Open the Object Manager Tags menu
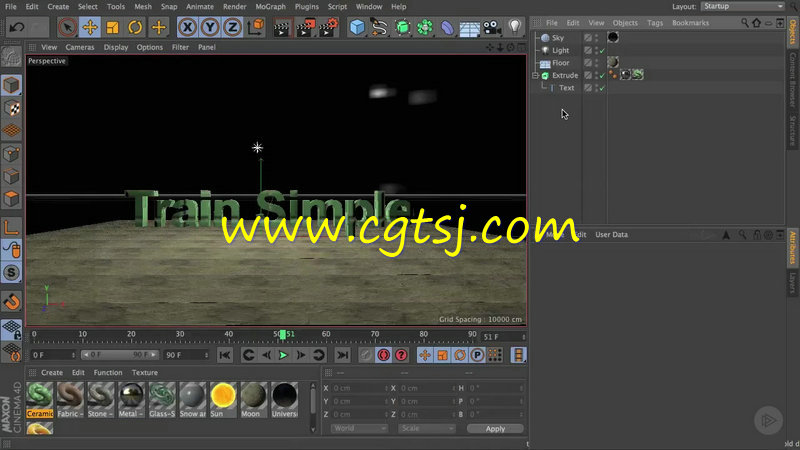This screenshot has height=450, width=800. (x=655, y=23)
